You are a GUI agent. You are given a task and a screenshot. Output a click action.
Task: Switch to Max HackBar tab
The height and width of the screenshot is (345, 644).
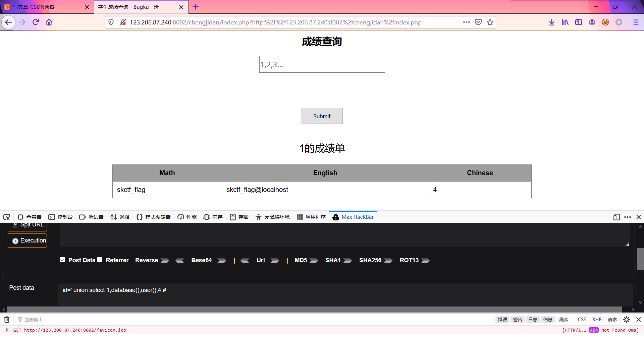(353, 217)
